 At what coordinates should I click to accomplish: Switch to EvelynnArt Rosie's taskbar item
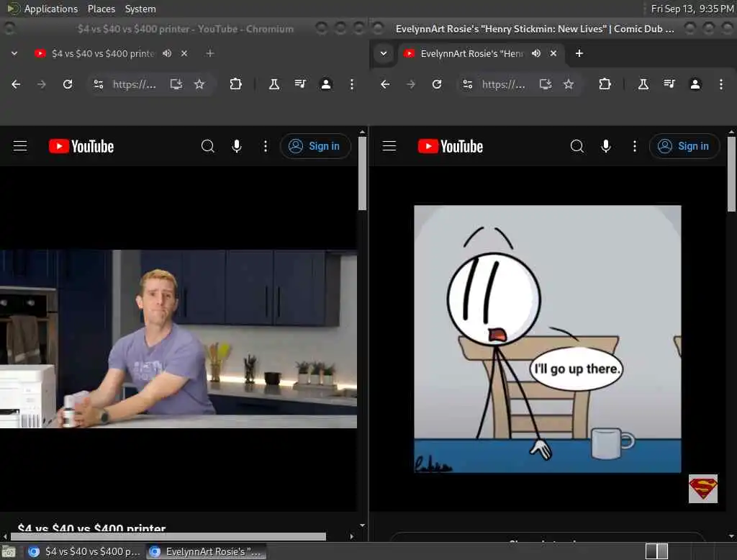(x=206, y=551)
